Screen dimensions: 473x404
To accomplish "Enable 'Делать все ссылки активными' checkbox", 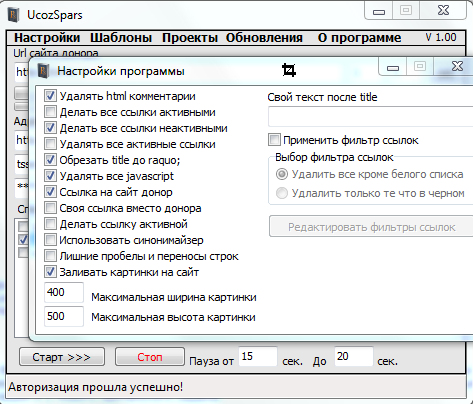I will 50,112.
